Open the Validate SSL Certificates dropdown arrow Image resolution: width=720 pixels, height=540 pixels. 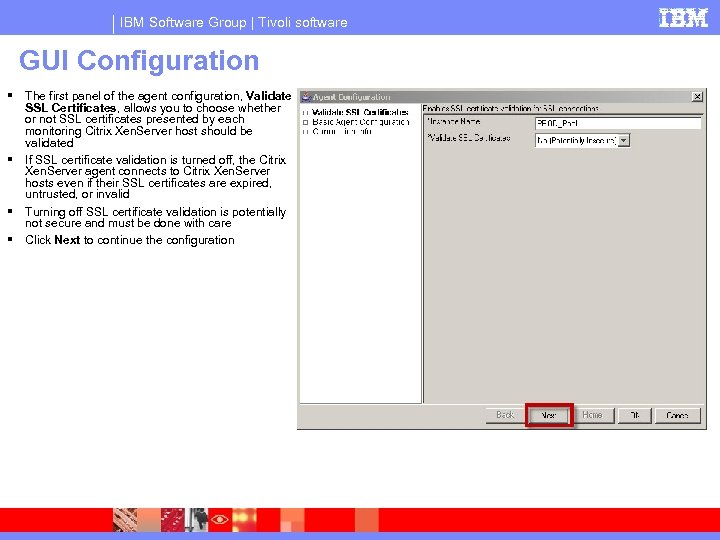[x=624, y=141]
